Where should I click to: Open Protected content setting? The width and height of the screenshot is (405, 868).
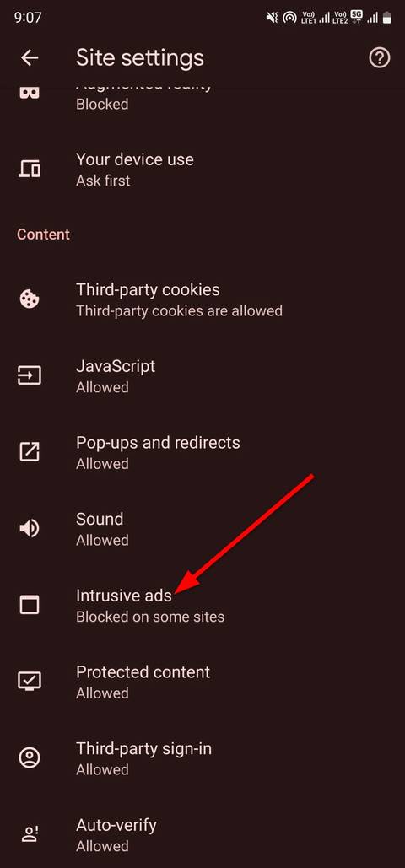202,682
